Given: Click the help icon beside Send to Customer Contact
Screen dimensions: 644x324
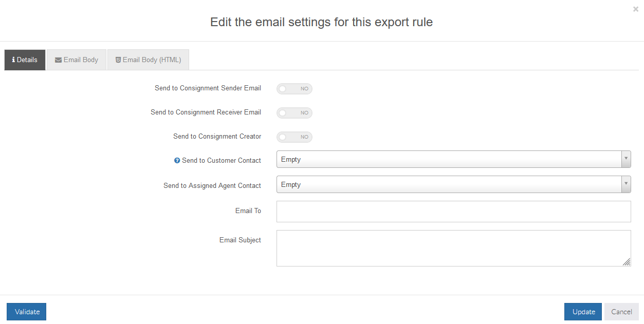Looking at the screenshot, I should [177, 161].
